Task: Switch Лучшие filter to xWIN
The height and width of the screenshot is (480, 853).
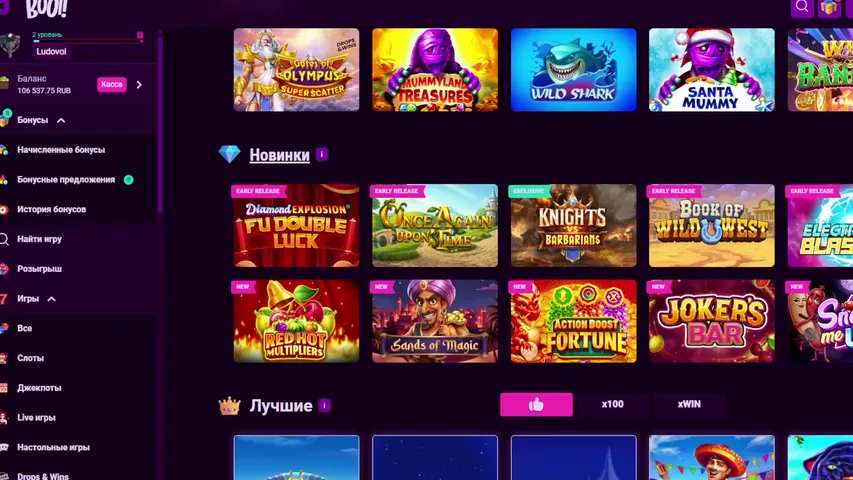Action: pos(689,404)
